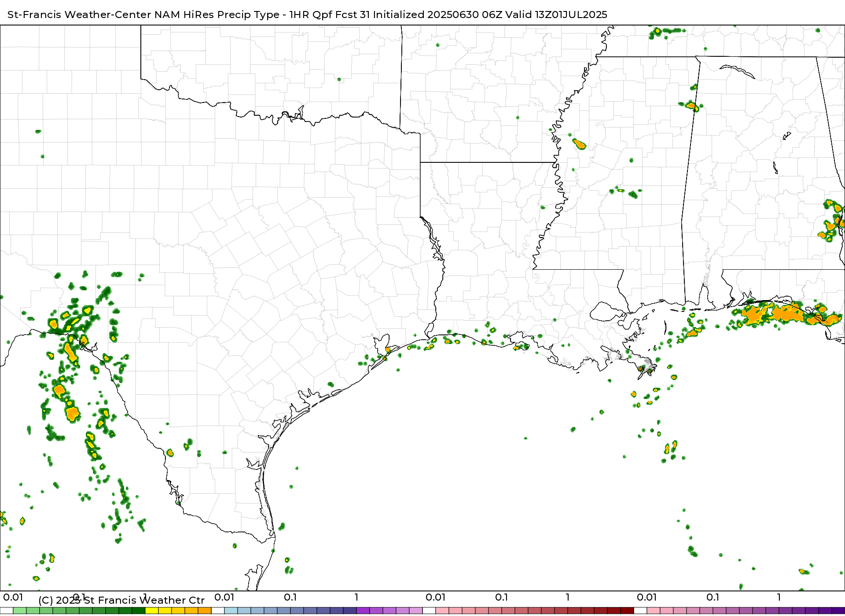Select the lightest pink swatch of red scale
Screen dimensions: 845x616
(442, 611)
